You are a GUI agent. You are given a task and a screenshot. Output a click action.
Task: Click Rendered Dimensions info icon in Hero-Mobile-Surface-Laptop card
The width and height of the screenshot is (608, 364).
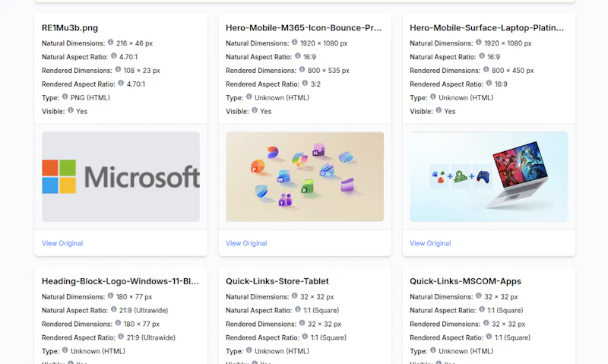[x=486, y=69]
